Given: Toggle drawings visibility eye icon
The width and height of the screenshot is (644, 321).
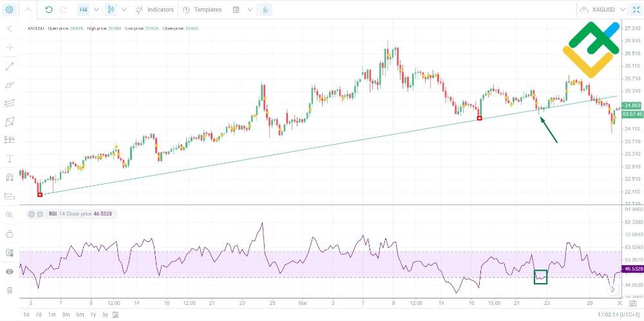Looking at the screenshot, I should 10,271.
